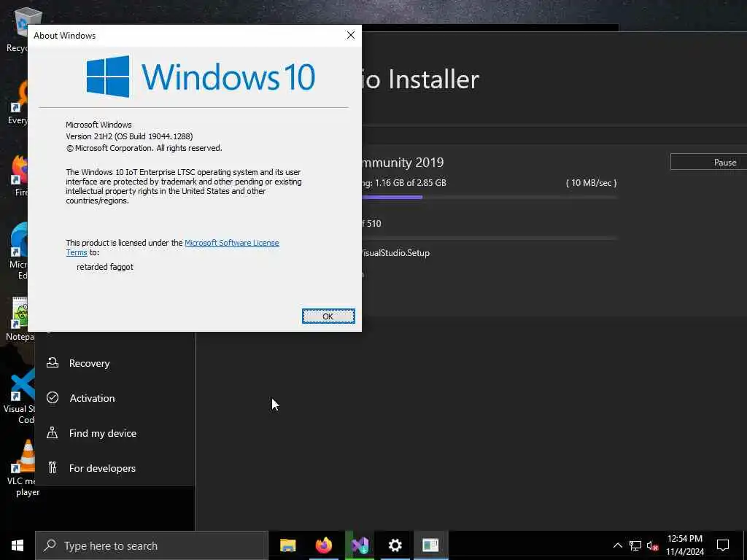Switch to Visual Studio Installer taskbar icon

click(x=360, y=545)
